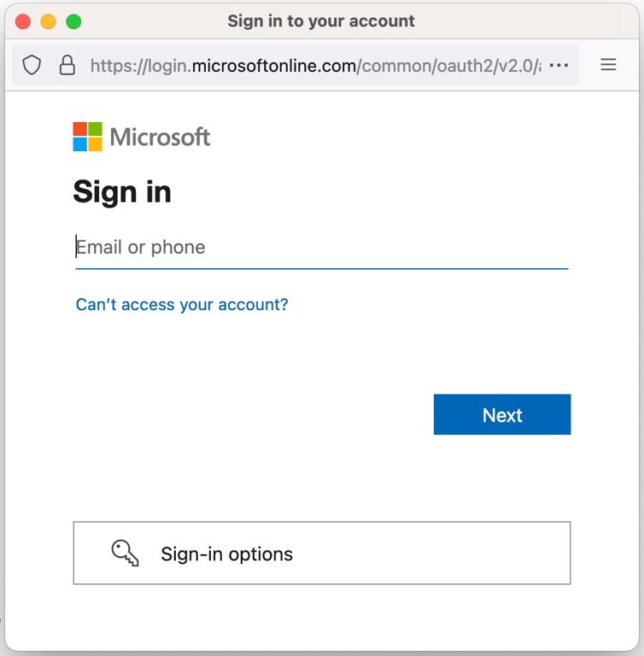Click the "Sign in to your account" window title
Screen dimensions: 644x656
(x=321, y=21)
